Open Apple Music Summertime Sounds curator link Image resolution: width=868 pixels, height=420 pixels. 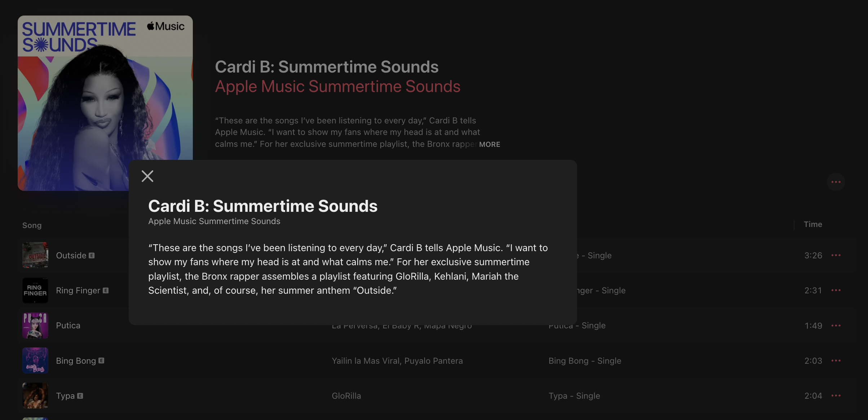[x=337, y=87]
